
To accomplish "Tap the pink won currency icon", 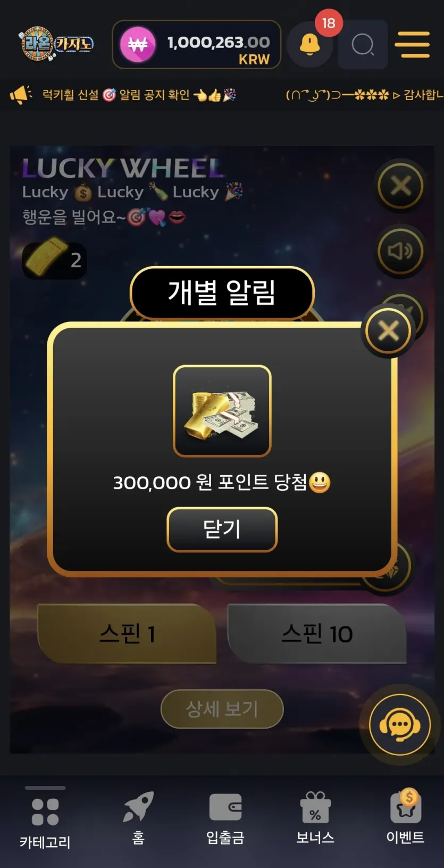I will pyautogui.click(x=138, y=45).
